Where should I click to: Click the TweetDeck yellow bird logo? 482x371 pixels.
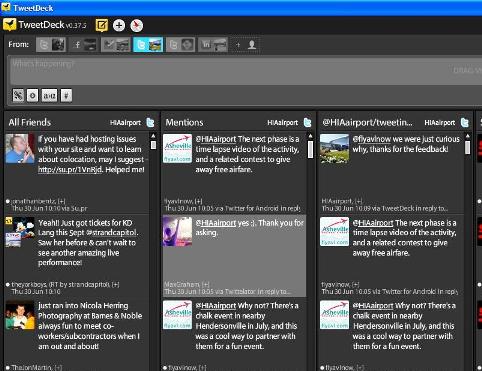(10, 25)
